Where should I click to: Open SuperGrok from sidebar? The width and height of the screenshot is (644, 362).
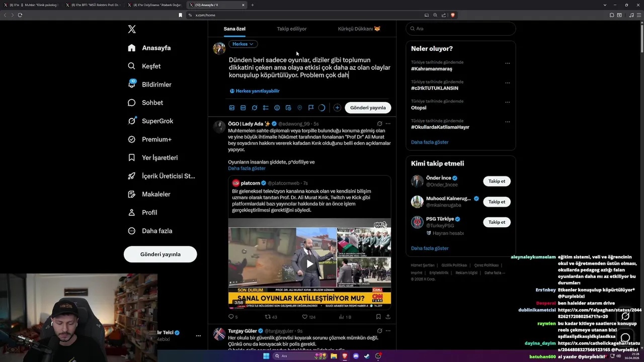150,121
